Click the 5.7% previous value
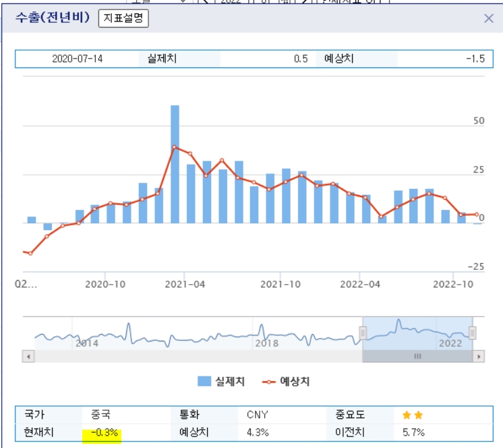The image size is (503, 448). pos(413,432)
